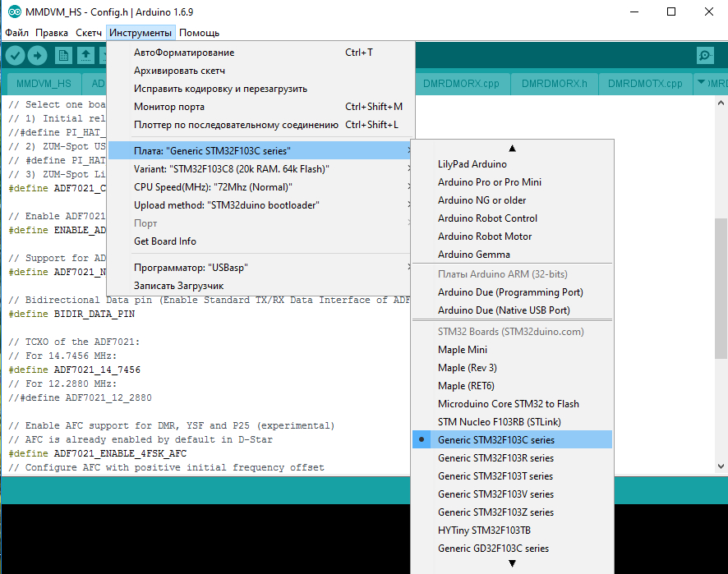Click the Open sketch icon
The height and width of the screenshot is (574, 728).
[x=85, y=55]
